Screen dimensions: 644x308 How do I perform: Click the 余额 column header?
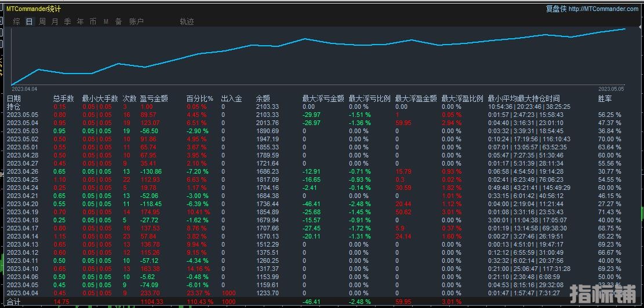pos(263,98)
